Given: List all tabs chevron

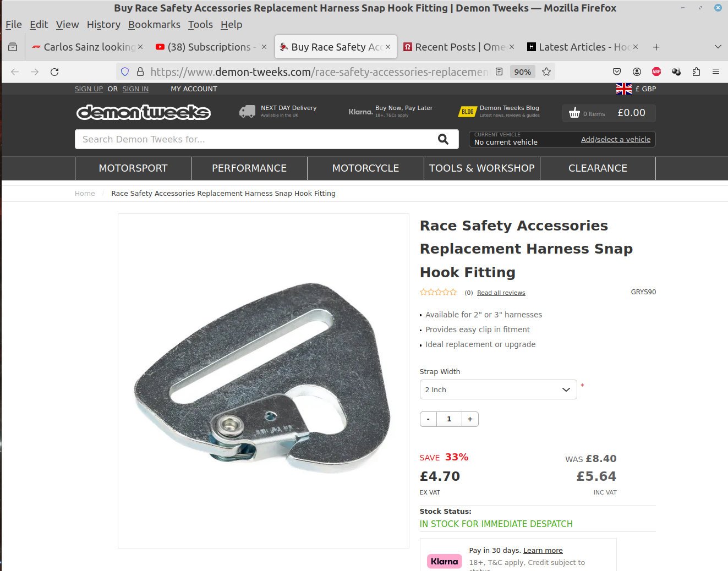Looking at the screenshot, I should pyautogui.click(x=718, y=47).
